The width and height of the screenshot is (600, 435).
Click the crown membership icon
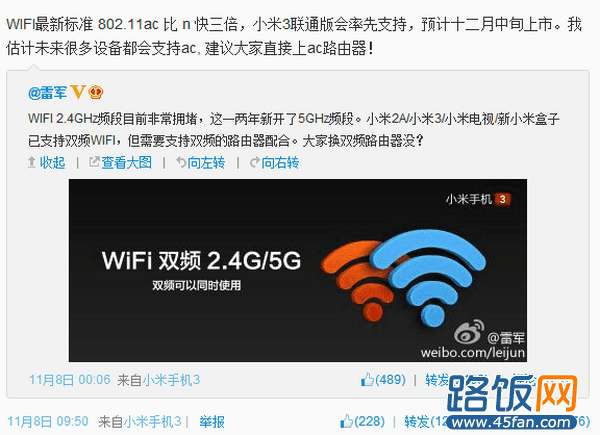pyautogui.click(x=96, y=93)
